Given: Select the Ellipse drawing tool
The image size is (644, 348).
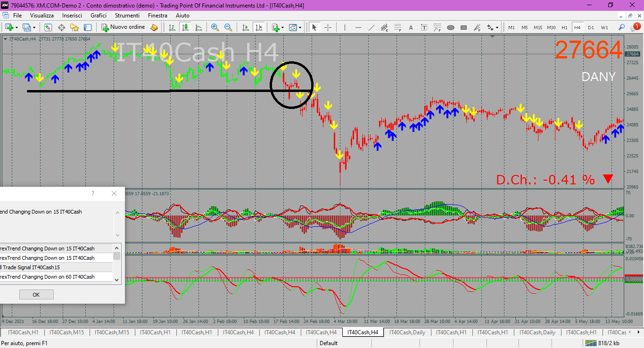Looking at the screenshot, I should click(451, 27).
